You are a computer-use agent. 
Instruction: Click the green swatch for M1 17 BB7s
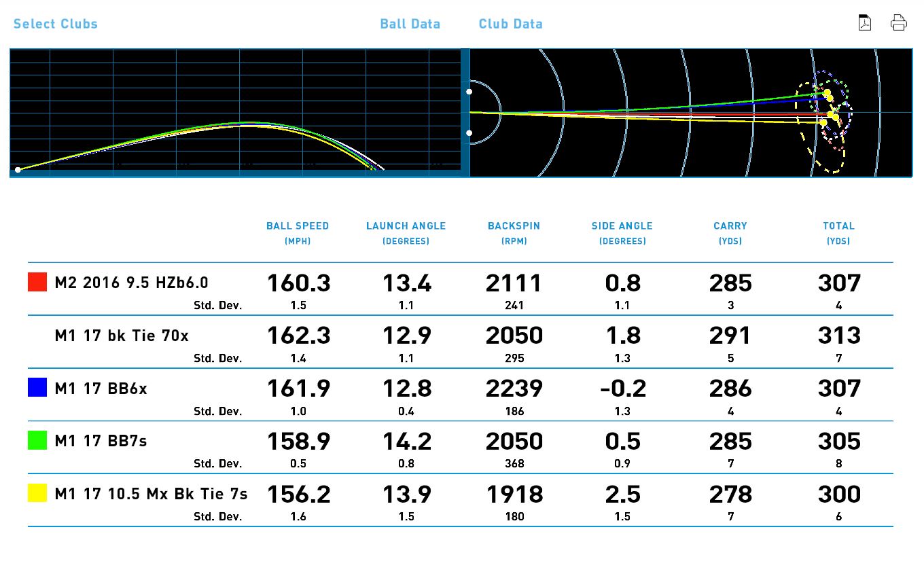(x=37, y=441)
